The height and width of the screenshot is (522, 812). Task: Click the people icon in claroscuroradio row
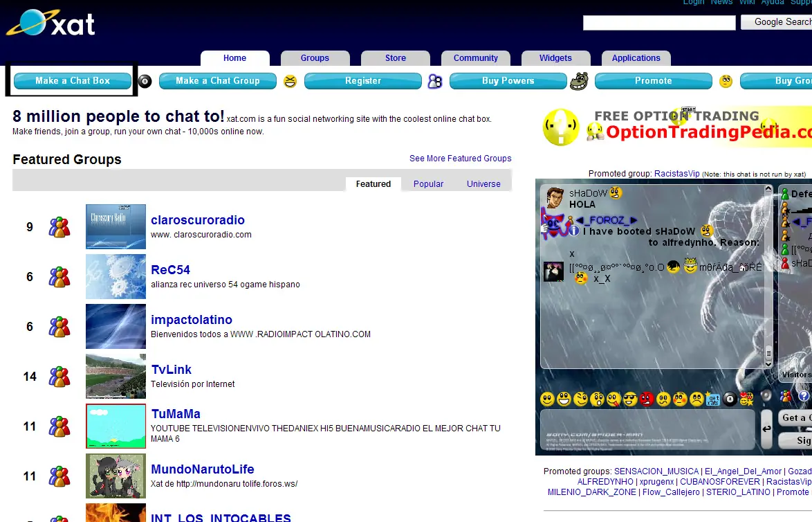tap(59, 227)
